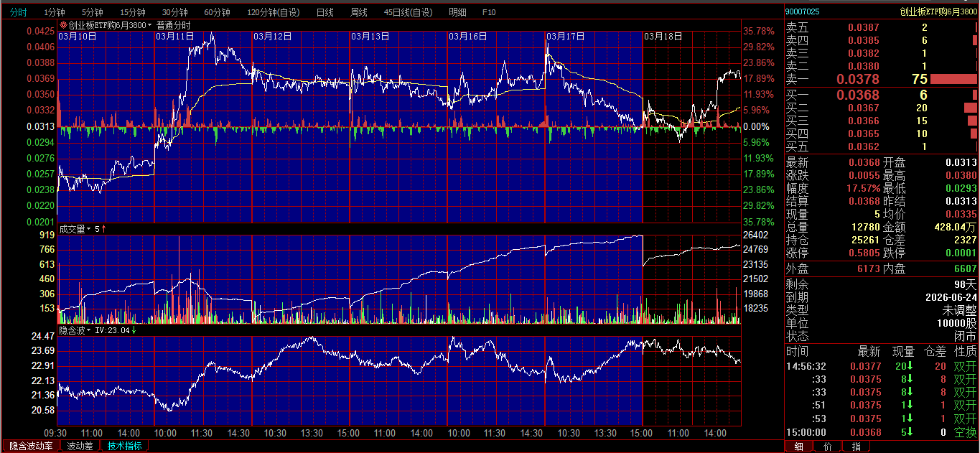
Task: Select the 隐含波动率 bottom tab
Action: tap(31, 446)
